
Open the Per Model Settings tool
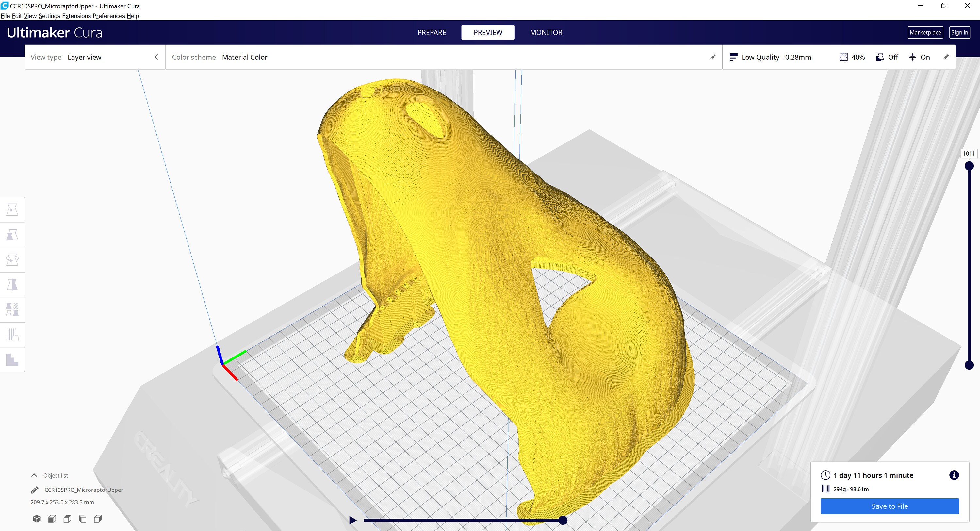click(12, 310)
